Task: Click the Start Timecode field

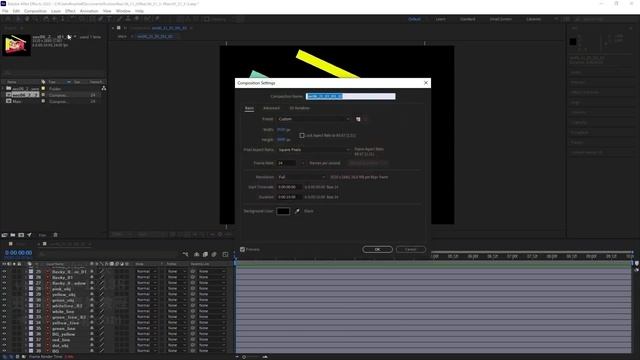Action: (x=289, y=187)
